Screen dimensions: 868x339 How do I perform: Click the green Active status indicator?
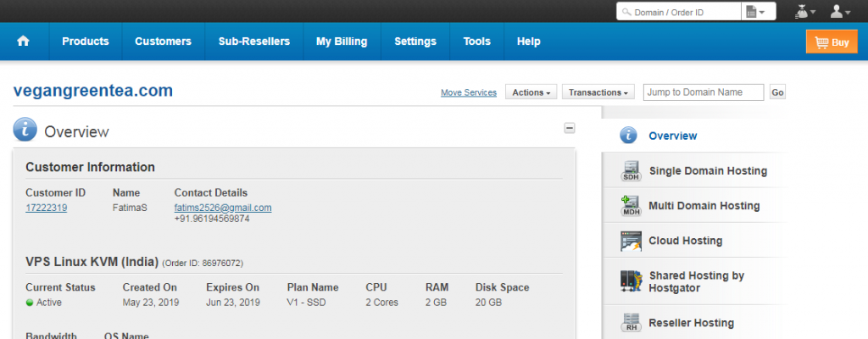click(x=30, y=303)
